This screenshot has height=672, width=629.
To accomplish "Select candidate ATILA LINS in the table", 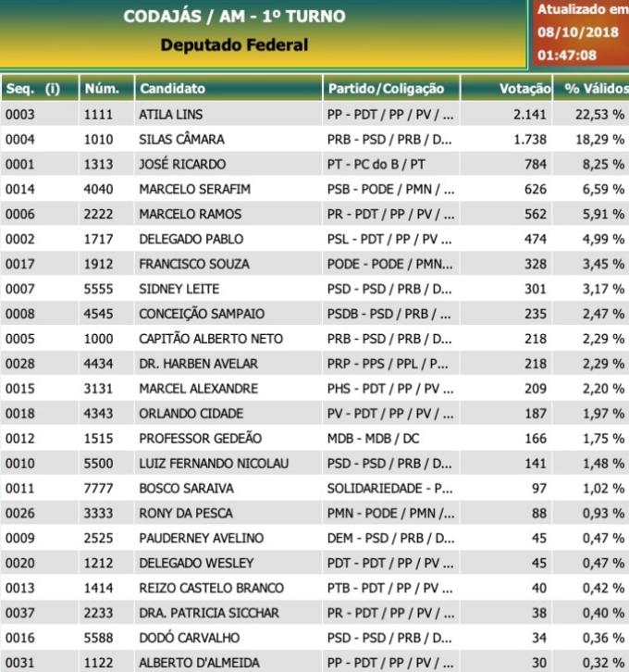I will pyautogui.click(x=170, y=115).
